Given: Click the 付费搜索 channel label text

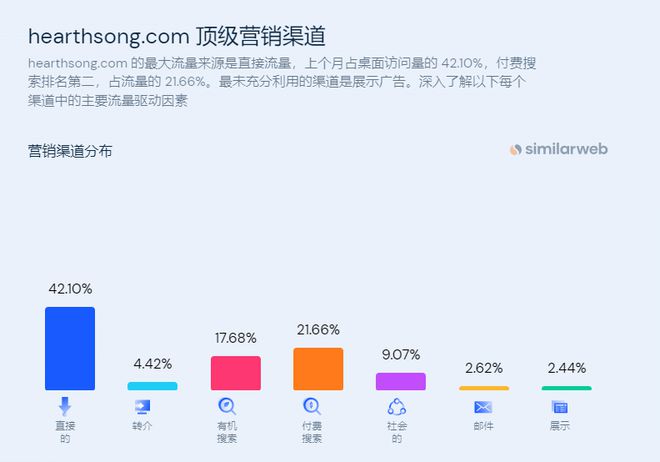Looking at the screenshot, I should pyautogui.click(x=312, y=432).
